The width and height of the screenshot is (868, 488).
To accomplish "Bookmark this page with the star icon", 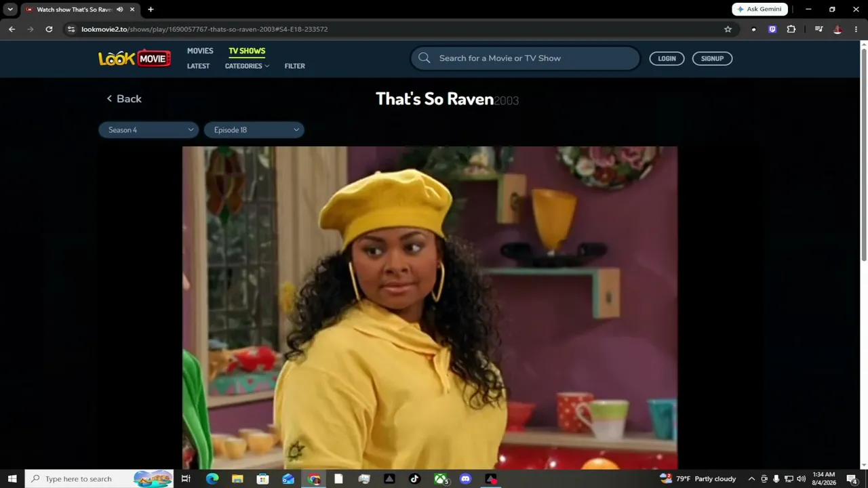I will tap(728, 29).
